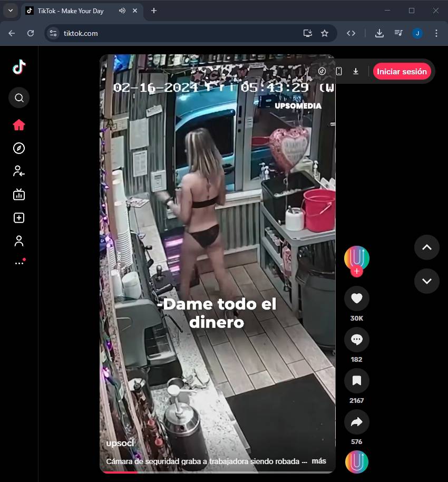Click the Upload plus icon in the sidebar

[19, 218]
